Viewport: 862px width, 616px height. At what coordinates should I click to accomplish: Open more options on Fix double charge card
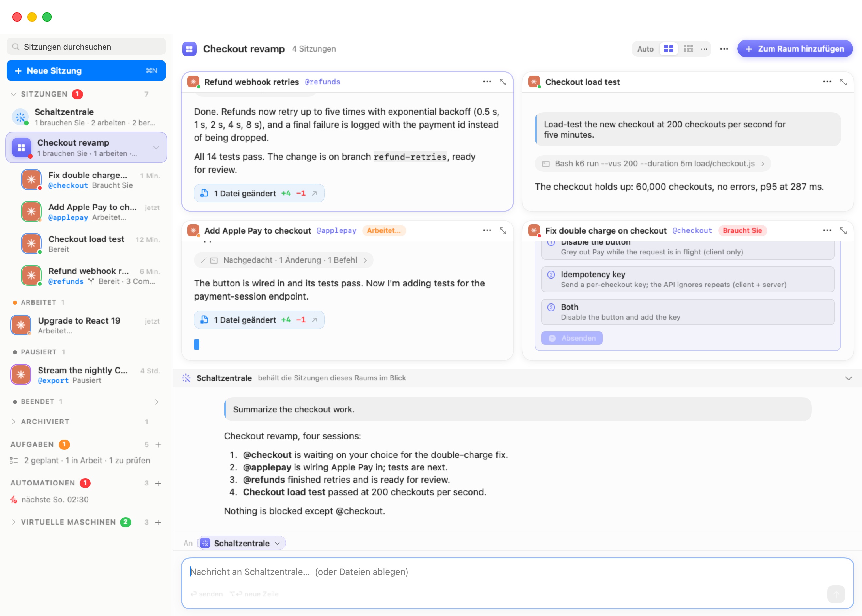point(827,230)
